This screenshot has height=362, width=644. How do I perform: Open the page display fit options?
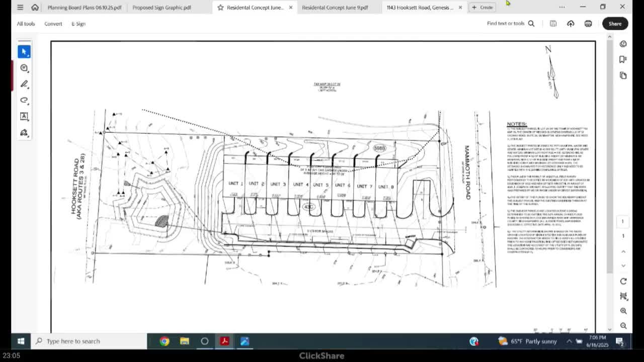623,296
